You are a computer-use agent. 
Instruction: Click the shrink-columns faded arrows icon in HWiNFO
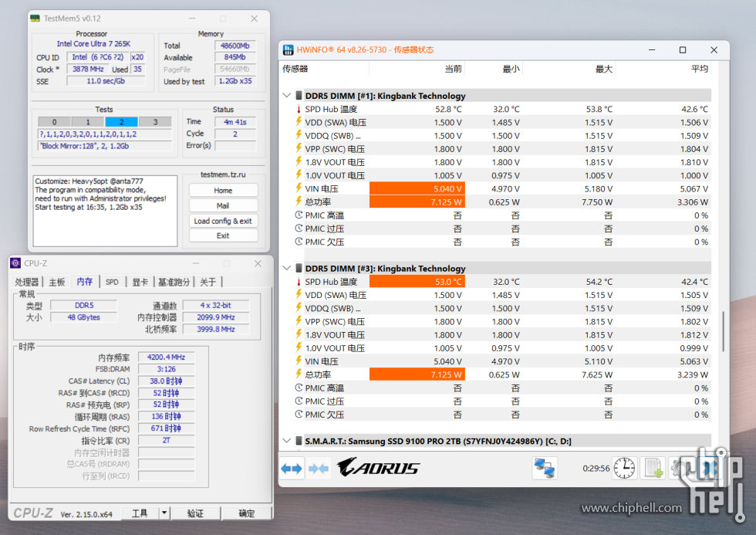pos(318,468)
